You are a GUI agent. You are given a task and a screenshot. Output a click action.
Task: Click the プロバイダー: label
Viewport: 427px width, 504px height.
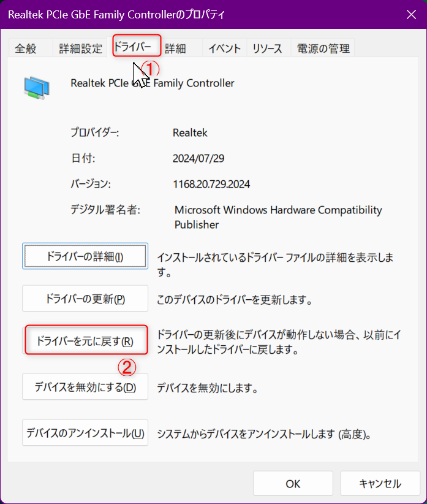click(95, 132)
